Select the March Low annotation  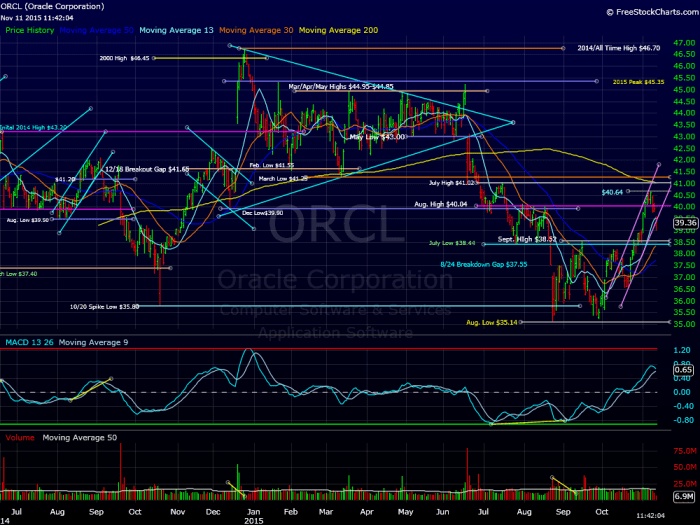[283, 179]
